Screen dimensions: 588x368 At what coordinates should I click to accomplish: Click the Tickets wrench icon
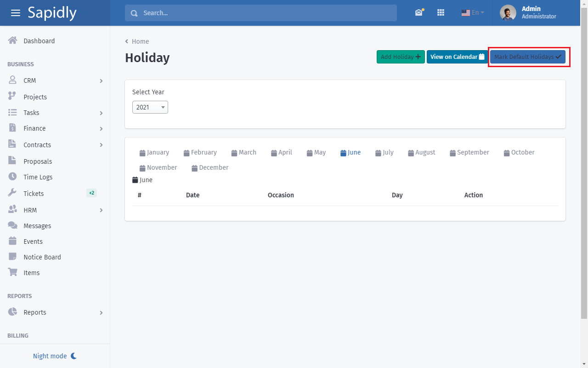pyautogui.click(x=13, y=193)
